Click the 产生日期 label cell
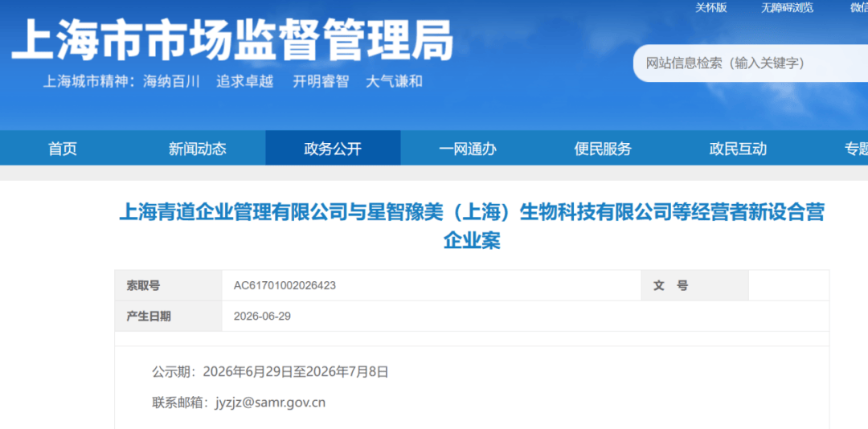The image size is (868, 429). tap(168, 316)
